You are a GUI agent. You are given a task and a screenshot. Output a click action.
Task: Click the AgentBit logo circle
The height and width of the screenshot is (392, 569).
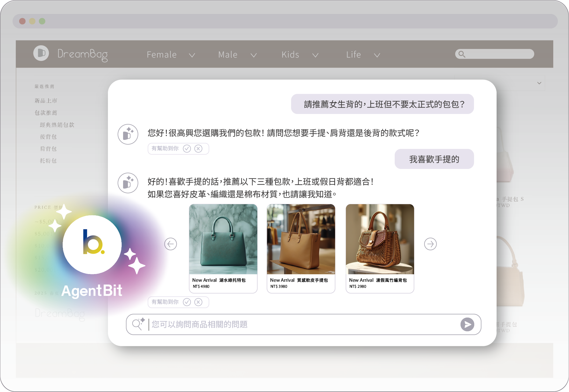92,245
